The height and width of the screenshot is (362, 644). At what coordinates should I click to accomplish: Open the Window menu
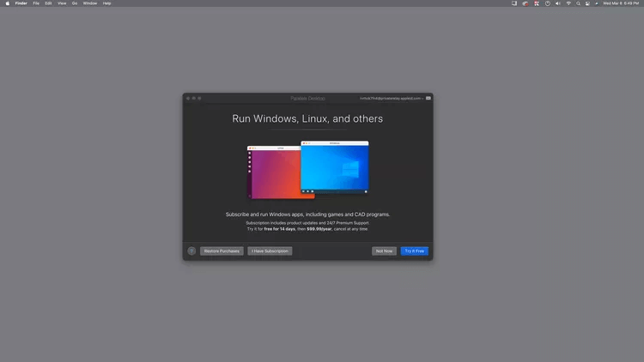click(x=90, y=3)
